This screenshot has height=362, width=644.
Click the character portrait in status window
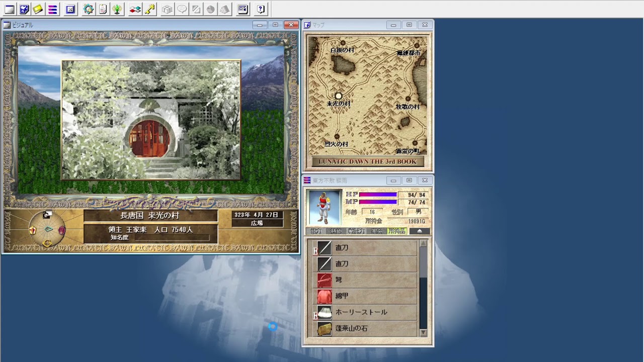(325, 207)
